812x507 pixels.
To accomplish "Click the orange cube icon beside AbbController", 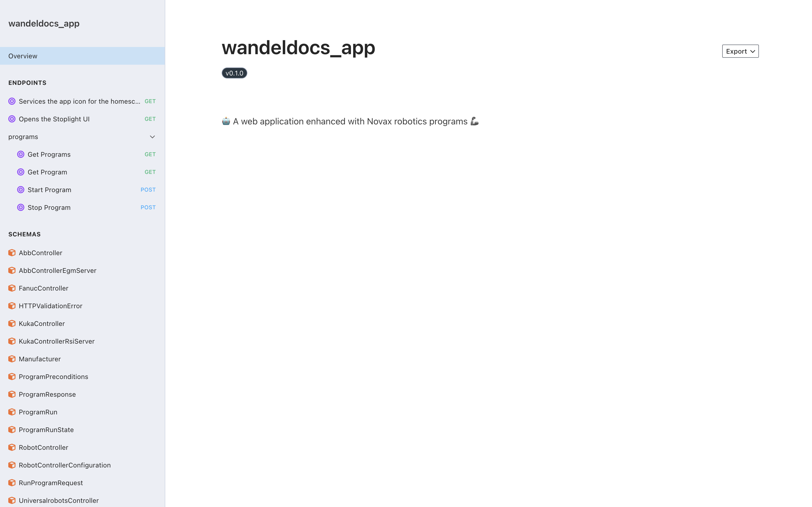I will (12, 253).
